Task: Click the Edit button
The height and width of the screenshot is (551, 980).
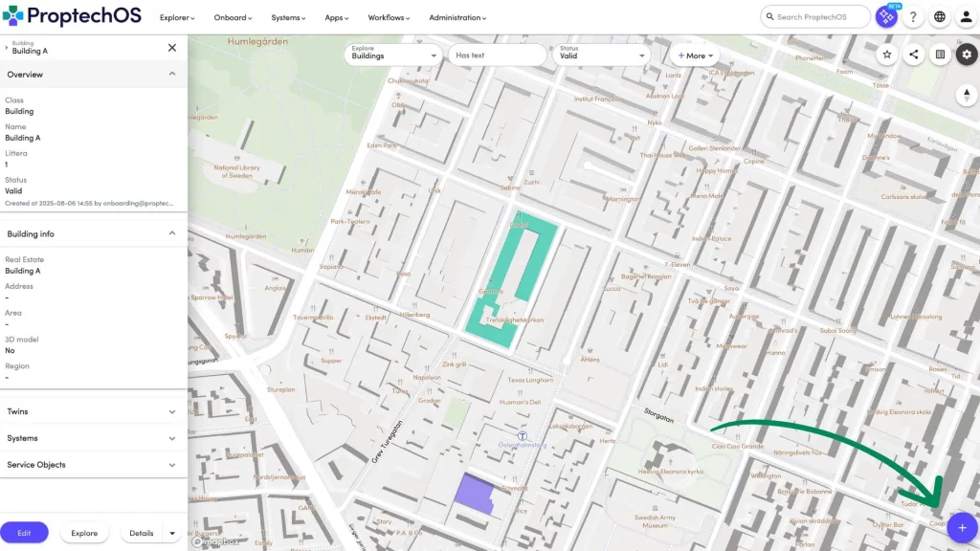Action: coord(24,533)
